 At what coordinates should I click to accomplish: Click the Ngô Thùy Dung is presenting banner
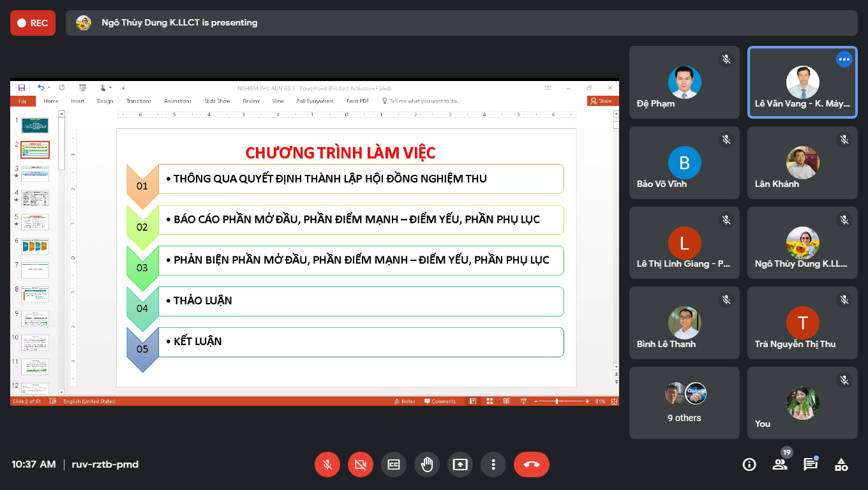click(179, 23)
